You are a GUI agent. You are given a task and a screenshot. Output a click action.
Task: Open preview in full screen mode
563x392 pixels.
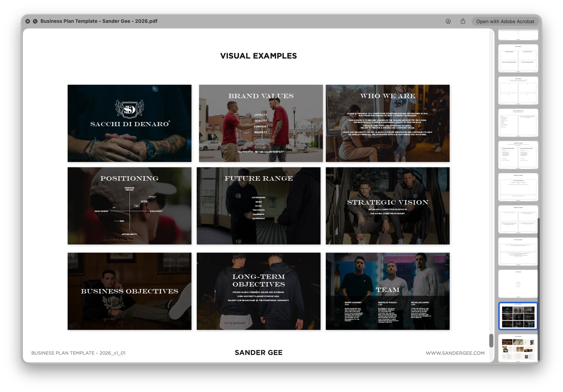(x=35, y=21)
